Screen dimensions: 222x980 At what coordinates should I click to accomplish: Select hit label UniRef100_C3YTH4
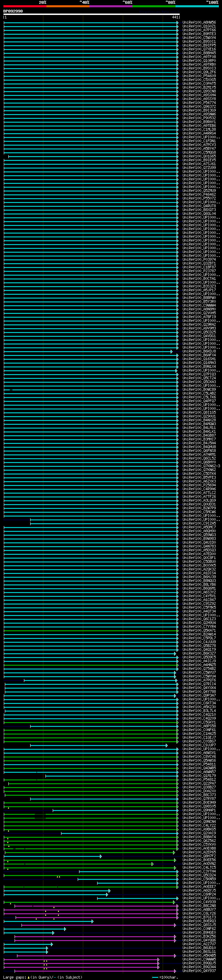(x=199, y=871)
